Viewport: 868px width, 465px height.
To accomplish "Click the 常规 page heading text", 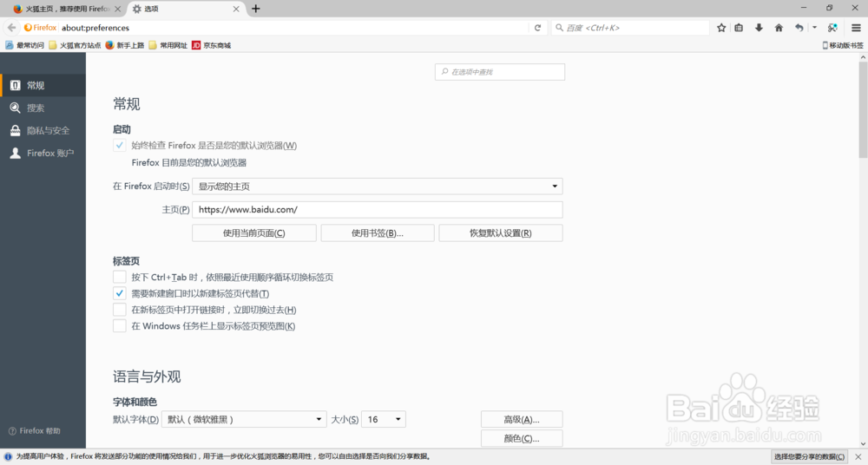I will pos(127,104).
